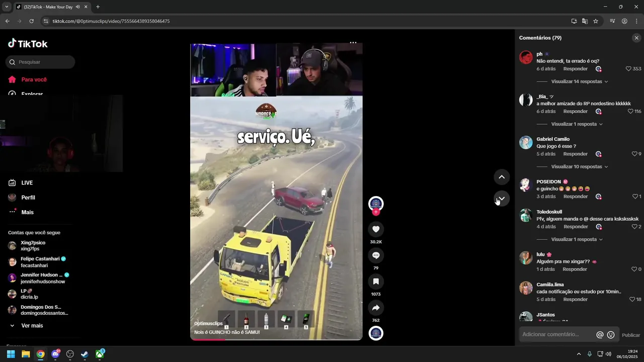Like ph's comment with 353 likes
Viewport: 644px width, 362px height.
click(x=628, y=69)
